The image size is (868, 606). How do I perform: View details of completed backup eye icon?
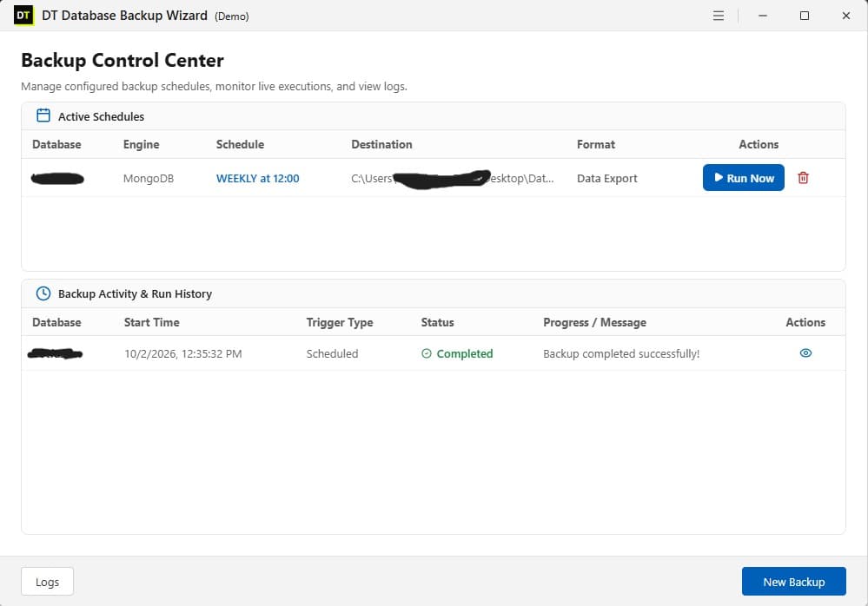click(805, 352)
